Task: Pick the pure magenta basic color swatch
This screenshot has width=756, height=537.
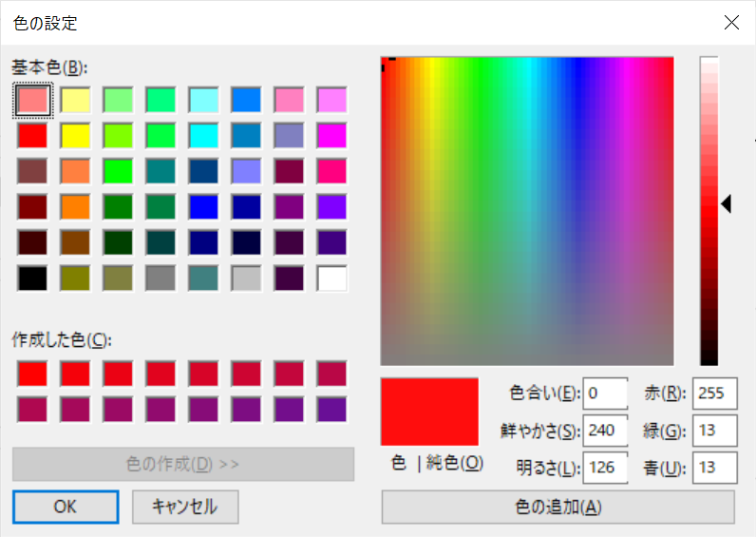Action: (331, 136)
